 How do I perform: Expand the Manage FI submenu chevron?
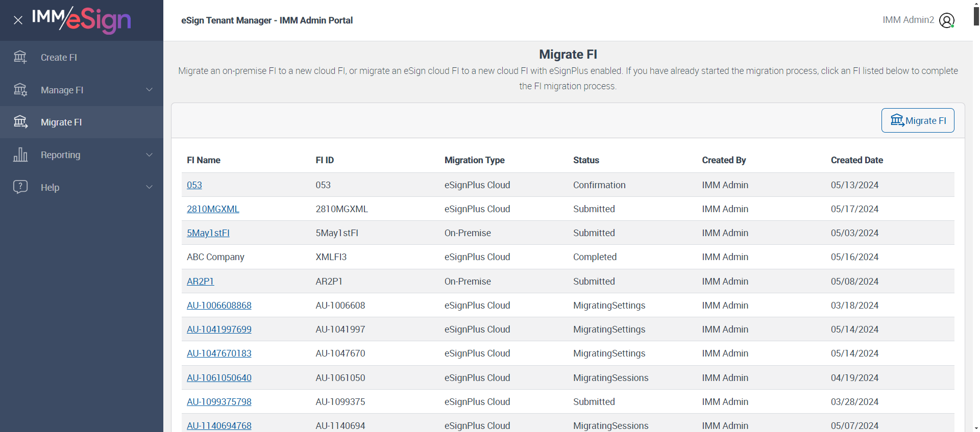coord(150,90)
